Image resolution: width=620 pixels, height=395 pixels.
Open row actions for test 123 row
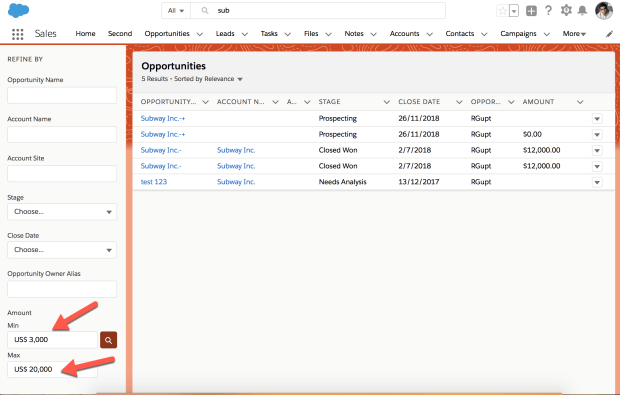(x=597, y=182)
